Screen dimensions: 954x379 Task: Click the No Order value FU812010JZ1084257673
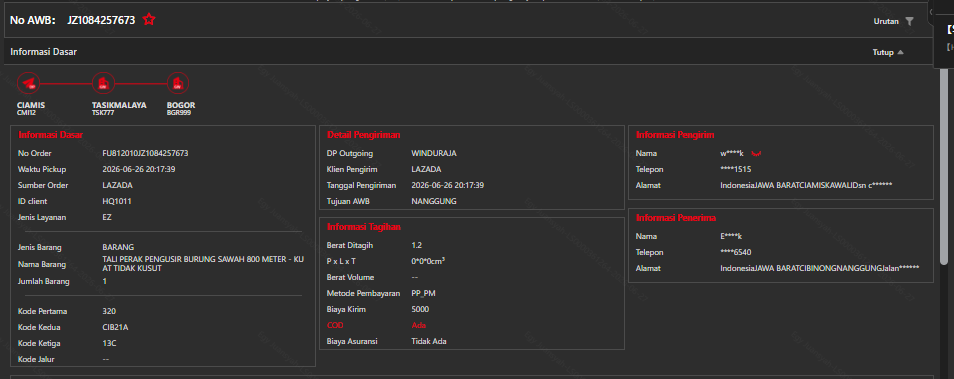point(145,153)
